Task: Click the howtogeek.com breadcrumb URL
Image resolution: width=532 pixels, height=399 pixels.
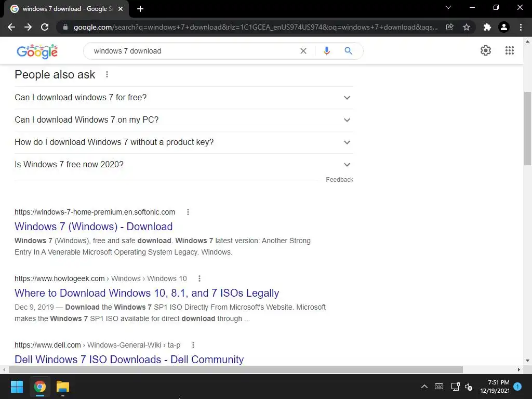Action: (100, 278)
